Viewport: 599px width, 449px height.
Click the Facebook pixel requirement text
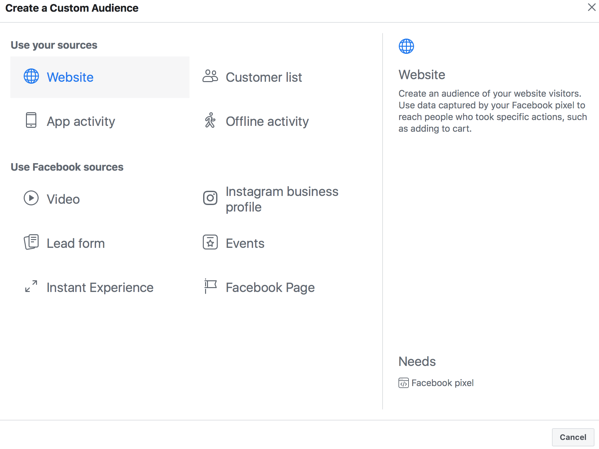pos(442,383)
